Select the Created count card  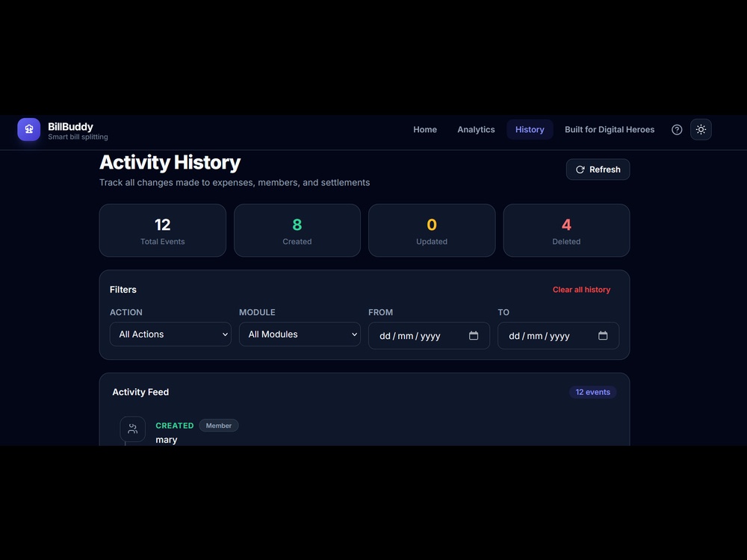coord(297,231)
